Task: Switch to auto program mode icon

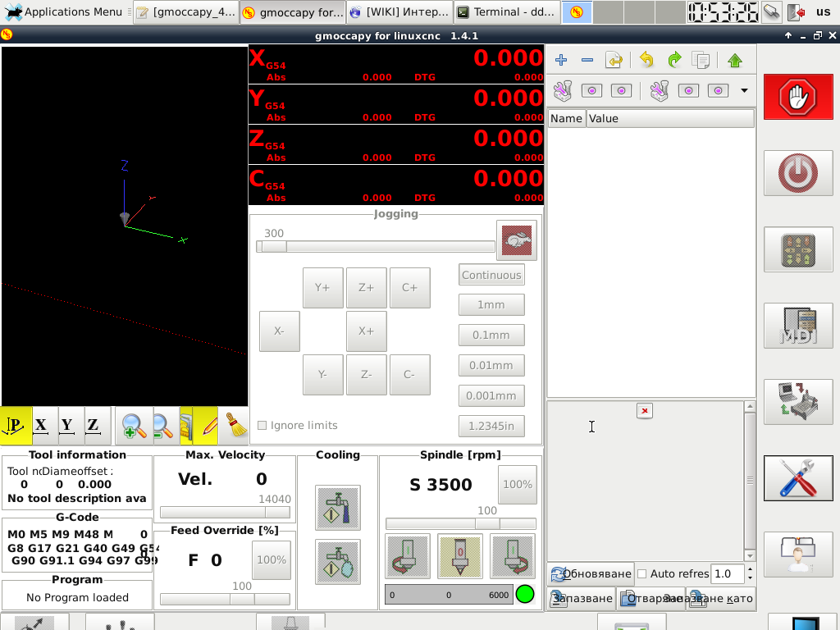Action: click(x=798, y=402)
